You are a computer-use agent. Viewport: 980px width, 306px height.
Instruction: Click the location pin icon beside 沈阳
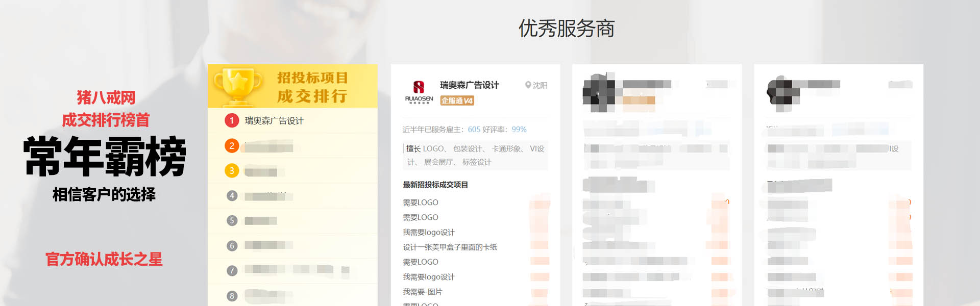(x=528, y=85)
